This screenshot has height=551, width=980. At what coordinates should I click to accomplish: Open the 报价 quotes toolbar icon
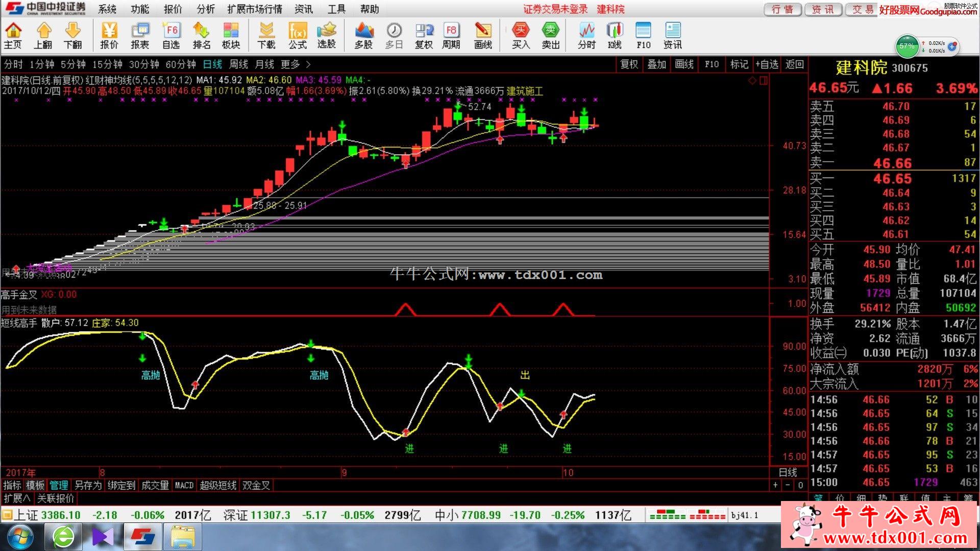point(109,36)
